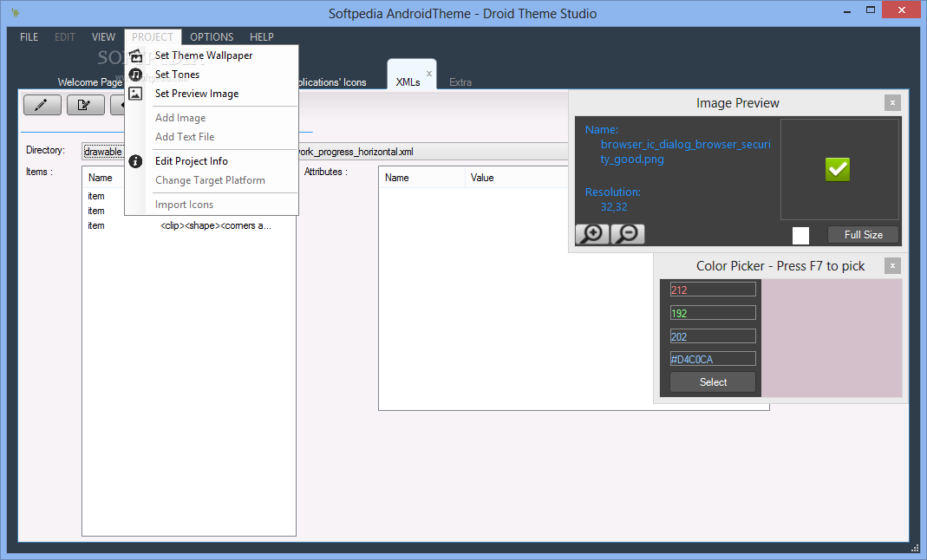927x560 pixels.
Task: Click the blue value field showing 202
Action: [x=713, y=336]
